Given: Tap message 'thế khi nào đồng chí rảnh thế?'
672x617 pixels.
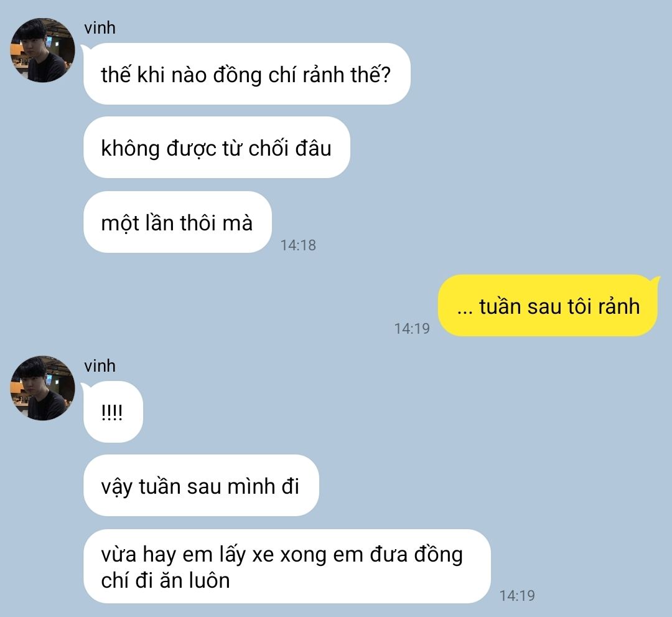Looking at the screenshot, I should pos(247,73).
